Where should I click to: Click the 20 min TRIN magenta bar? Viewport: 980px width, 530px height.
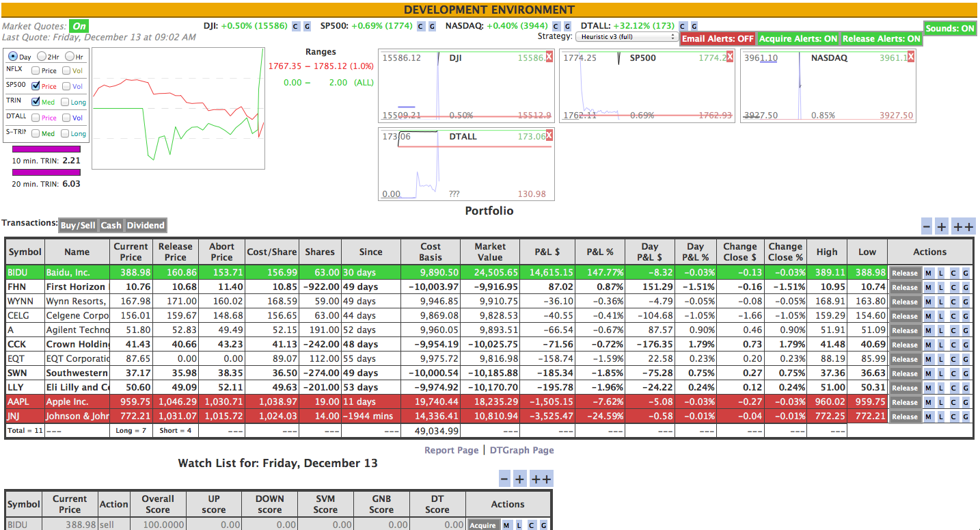pyautogui.click(x=46, y=172)
